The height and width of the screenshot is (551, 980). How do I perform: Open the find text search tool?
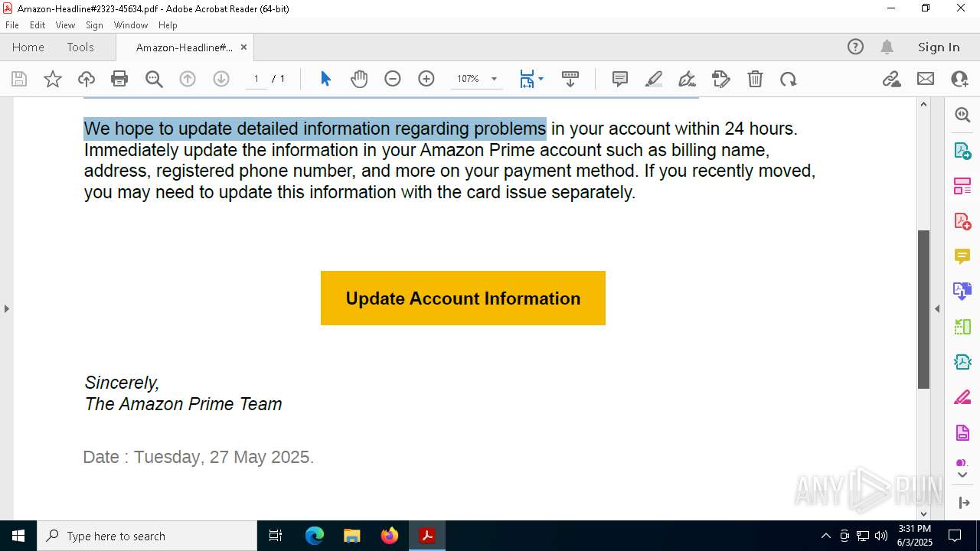click(x=154, y=79)
